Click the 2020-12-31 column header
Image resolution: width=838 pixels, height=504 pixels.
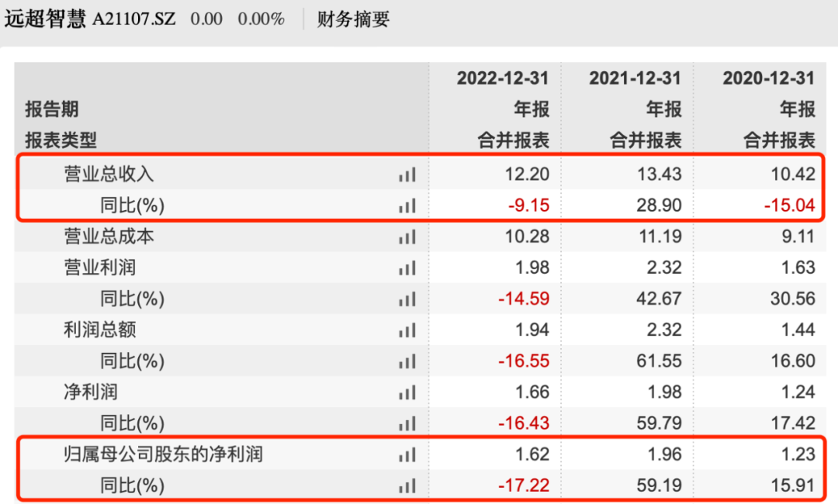[768, 78]
